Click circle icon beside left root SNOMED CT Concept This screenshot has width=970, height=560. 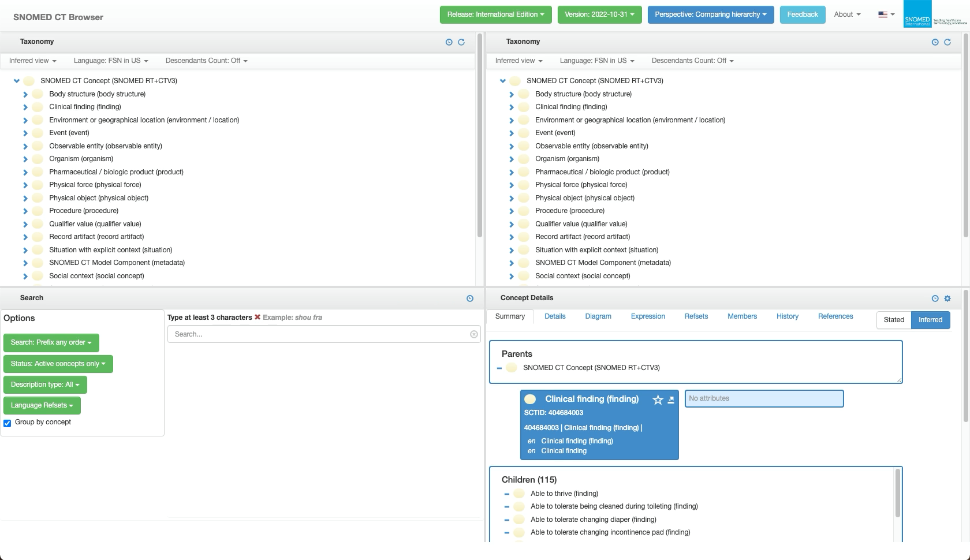pyautogui.click(x=29, y=81)
